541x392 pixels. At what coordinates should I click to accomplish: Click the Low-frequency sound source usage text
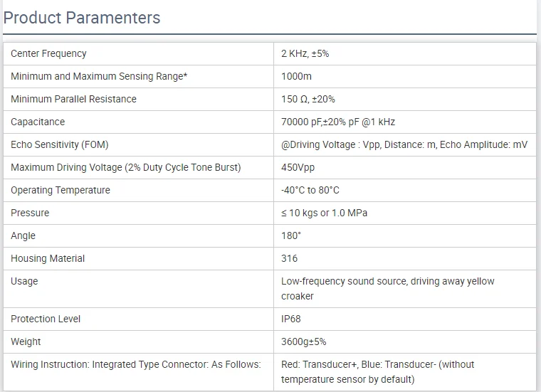click(x=388, y=289)
